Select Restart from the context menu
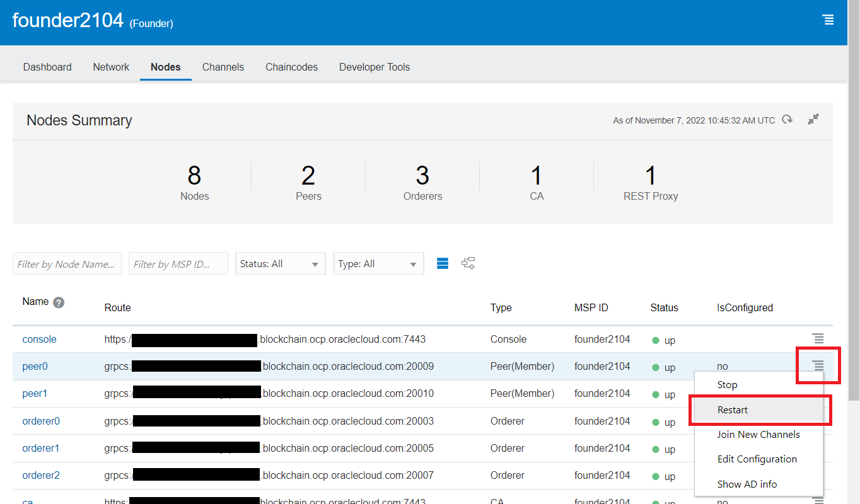 (733, 410)
